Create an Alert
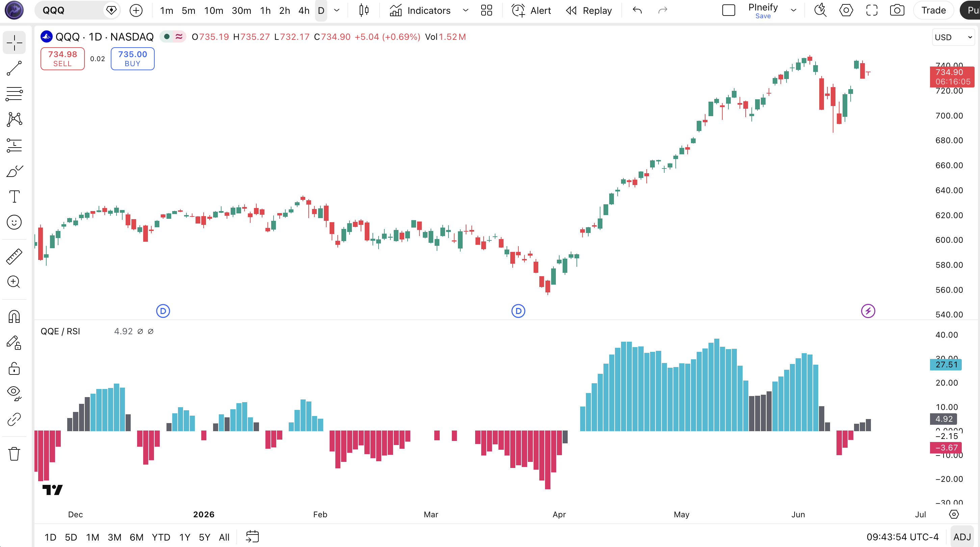Image resolution: width=980 pixels, height=547 pixels. click(531, 10)
